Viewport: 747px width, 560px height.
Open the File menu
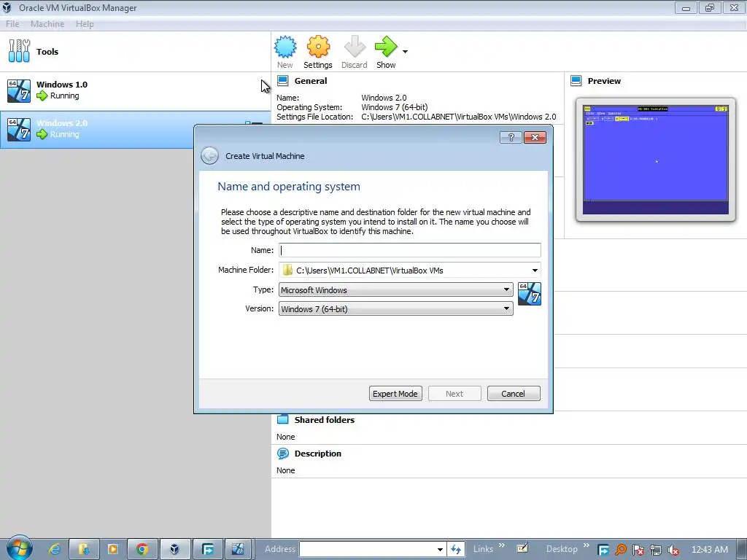[12, 24]
